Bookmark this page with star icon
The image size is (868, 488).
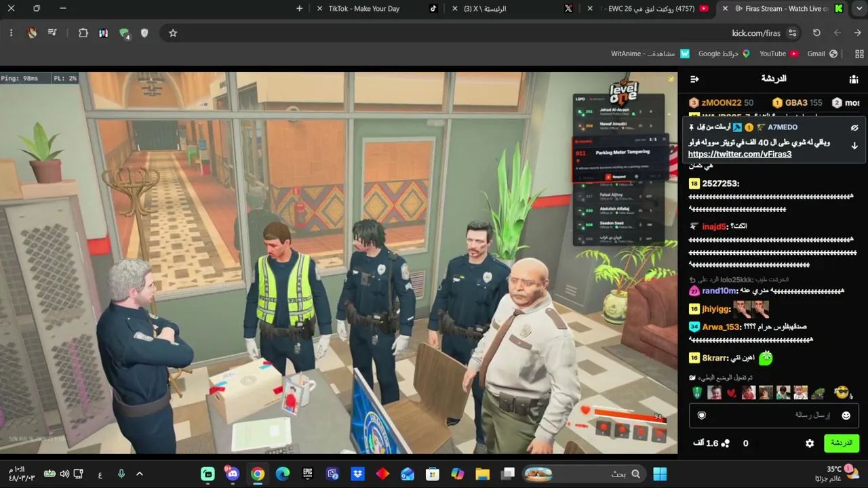tap(173, 33)
